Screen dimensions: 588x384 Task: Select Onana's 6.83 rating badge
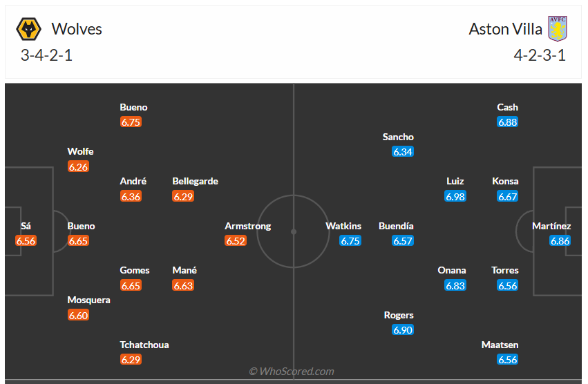(455, 286)
